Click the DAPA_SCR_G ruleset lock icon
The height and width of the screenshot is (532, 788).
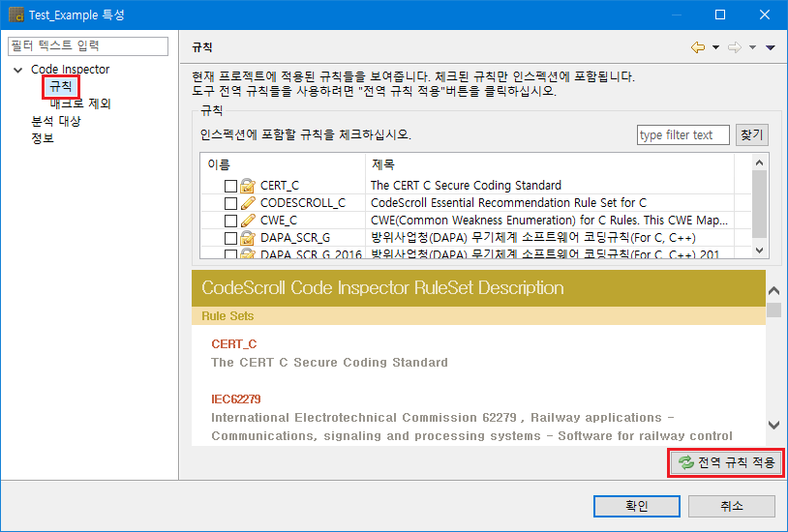pos(247,238)
